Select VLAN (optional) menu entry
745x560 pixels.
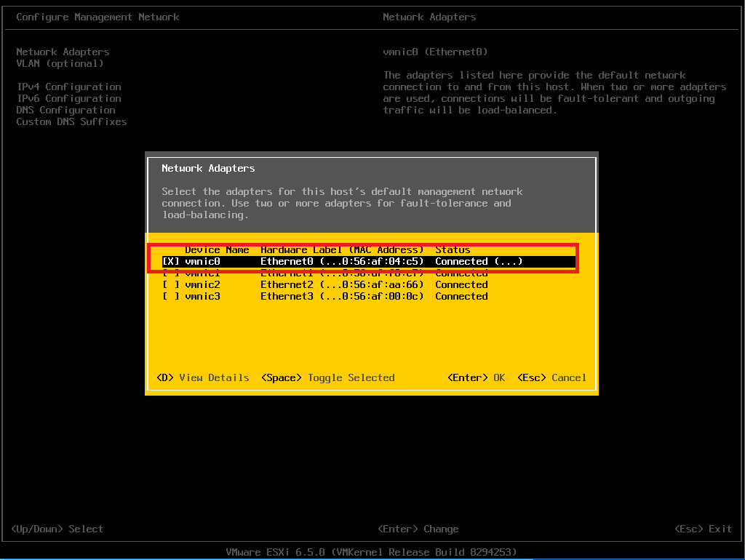pyautogui.click(x=60, y=64)
